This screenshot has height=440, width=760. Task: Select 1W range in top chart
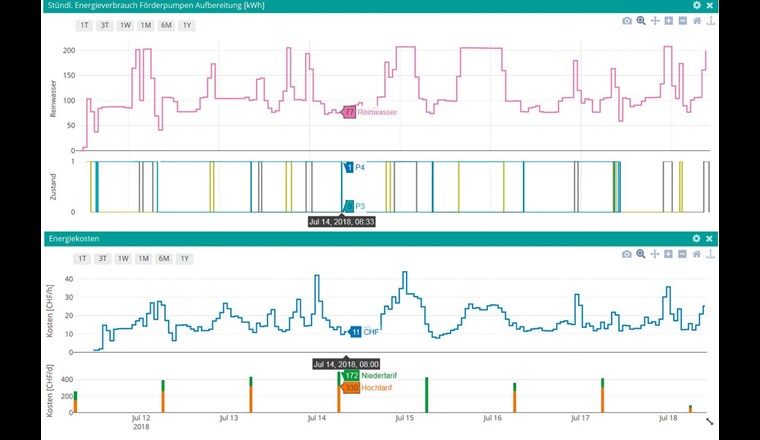tap(124, 25)
